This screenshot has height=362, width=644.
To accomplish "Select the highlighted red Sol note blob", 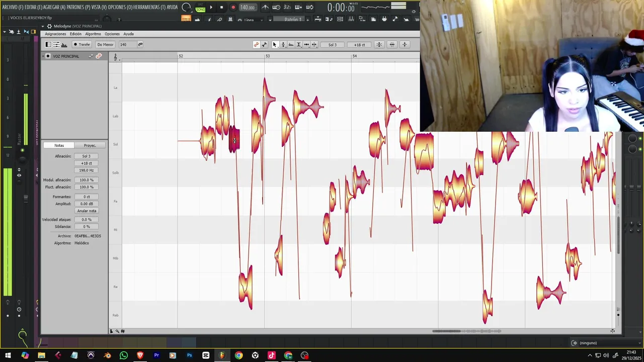I will (x=234, y=139).
